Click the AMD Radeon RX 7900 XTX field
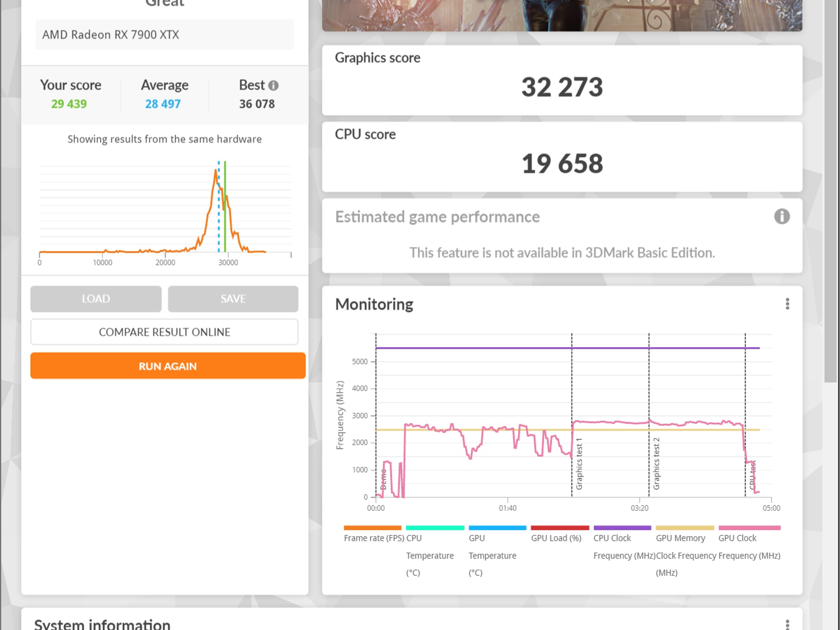 164,34
